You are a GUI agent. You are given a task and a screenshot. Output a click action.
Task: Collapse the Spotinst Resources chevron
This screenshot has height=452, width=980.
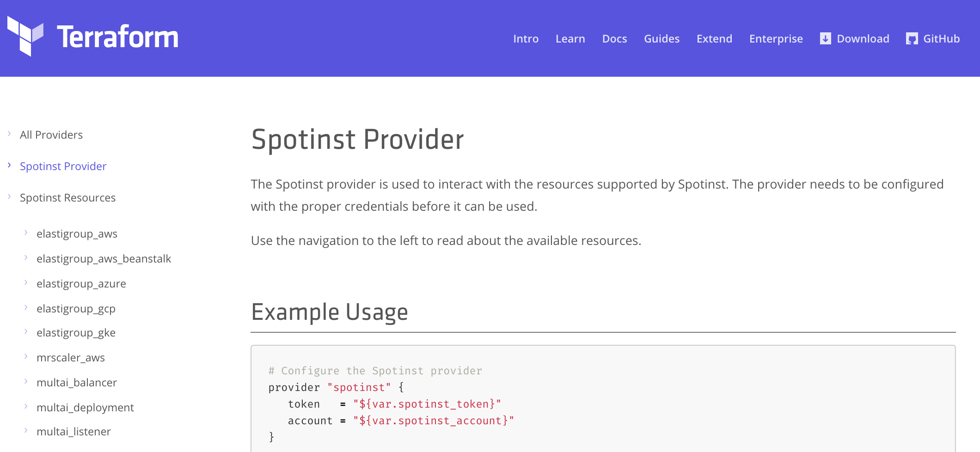pyautogui.click(x=9, y=196)
